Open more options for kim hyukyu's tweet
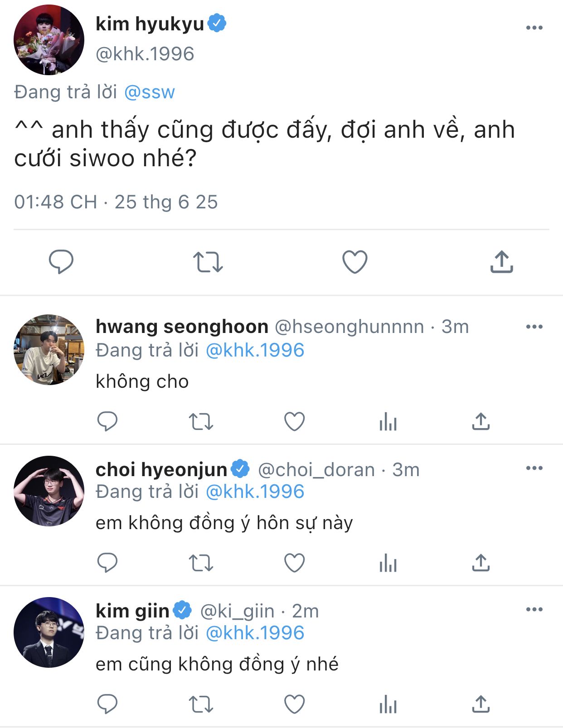This screenshot has width=563, height=728. 534,28
